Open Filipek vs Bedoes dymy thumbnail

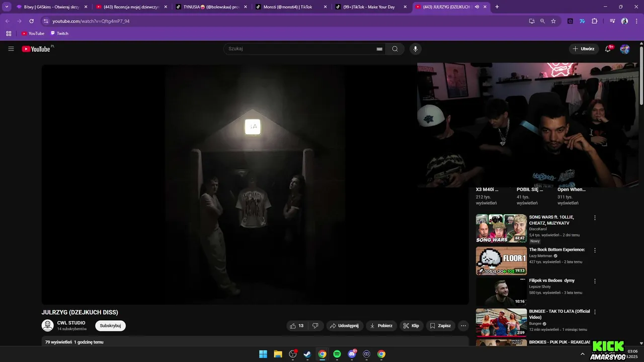pyautogui.click(x=501, y=292)
